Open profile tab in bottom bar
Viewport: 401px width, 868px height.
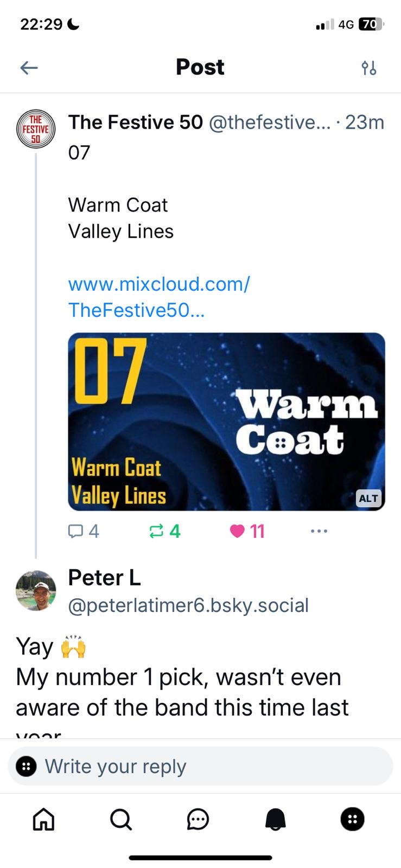pyautogui.click(x=352, y=820)
